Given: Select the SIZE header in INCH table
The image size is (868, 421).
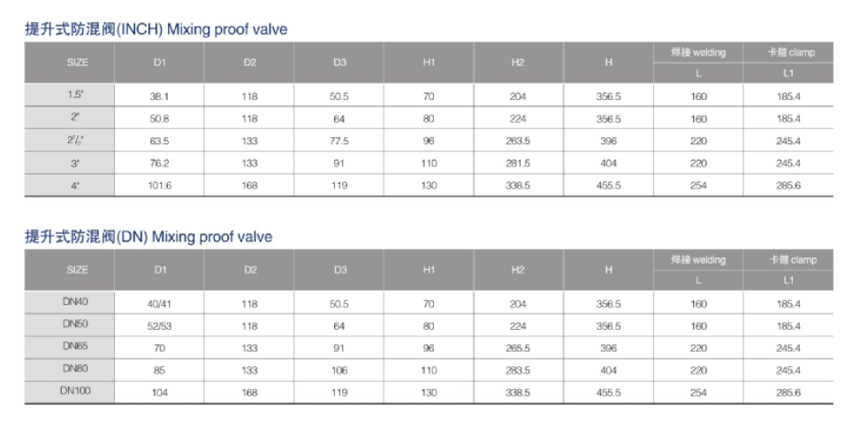Looking at the screenshot, I should coord(78,63).
